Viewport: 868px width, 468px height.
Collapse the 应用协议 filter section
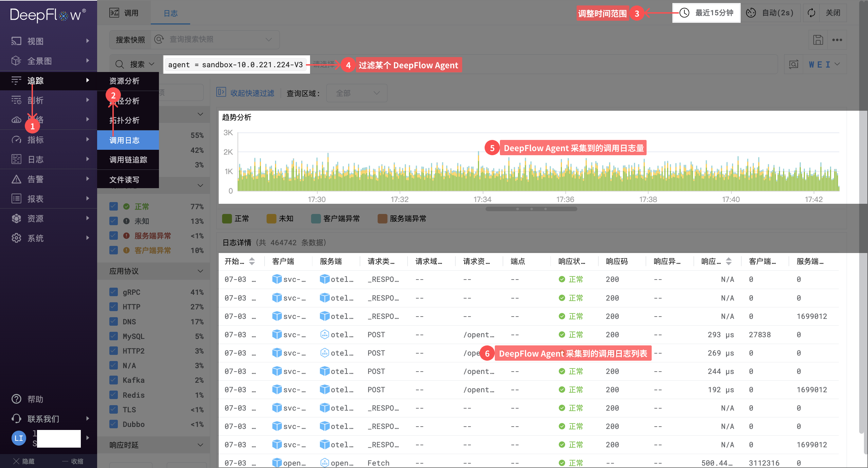click(x=200, y=271)
